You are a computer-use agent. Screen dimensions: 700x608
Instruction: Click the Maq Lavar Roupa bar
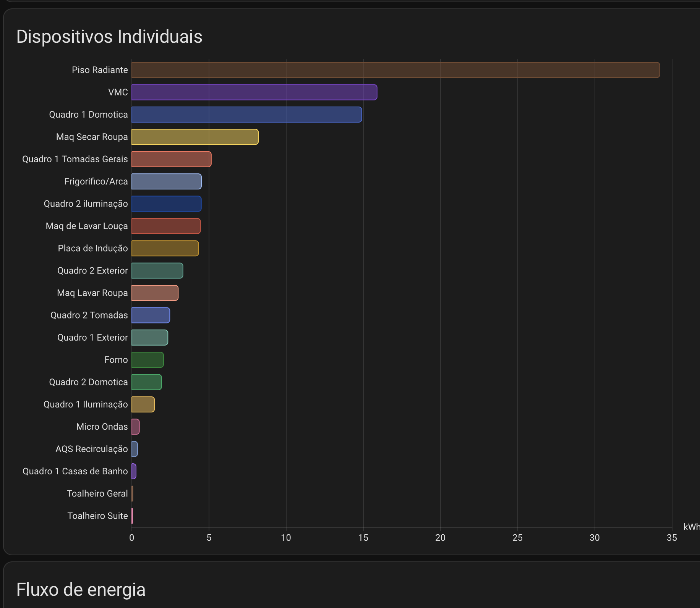(x=155, y=293)
